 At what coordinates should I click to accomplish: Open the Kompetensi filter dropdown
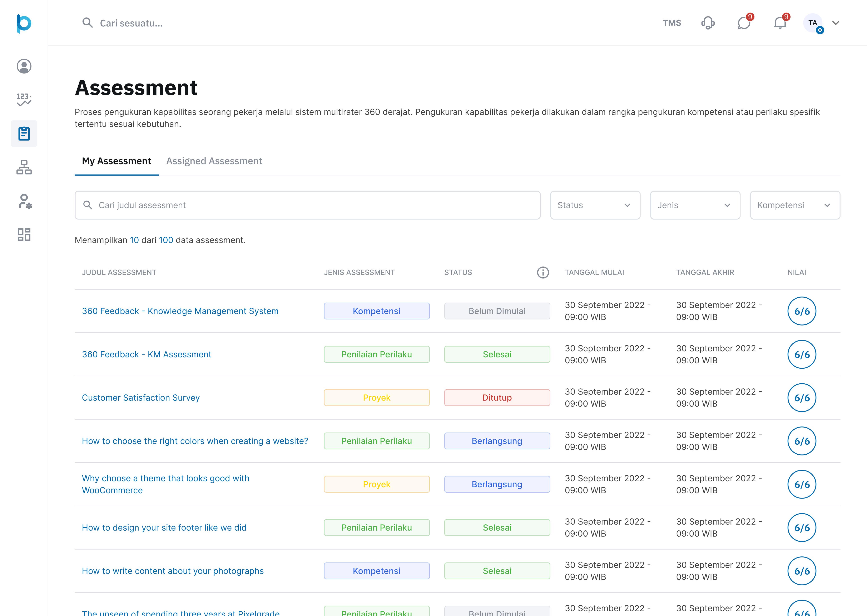794,205
